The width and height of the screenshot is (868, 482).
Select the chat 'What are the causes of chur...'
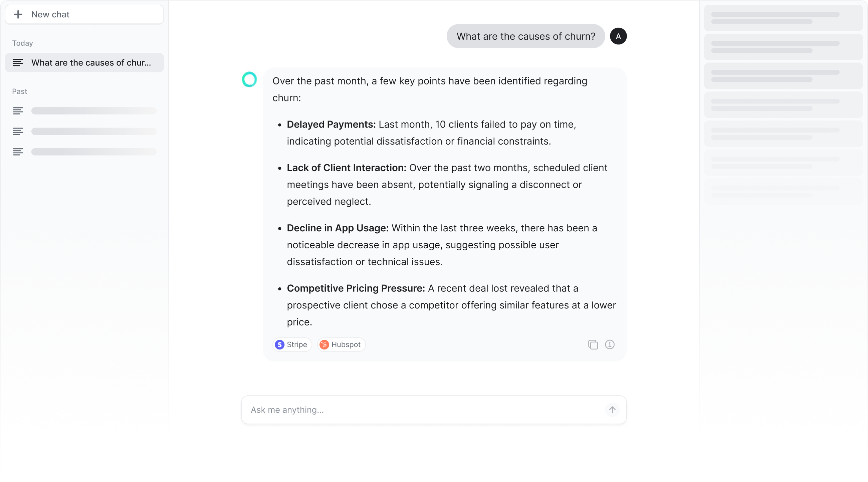[x=84, y=62]
